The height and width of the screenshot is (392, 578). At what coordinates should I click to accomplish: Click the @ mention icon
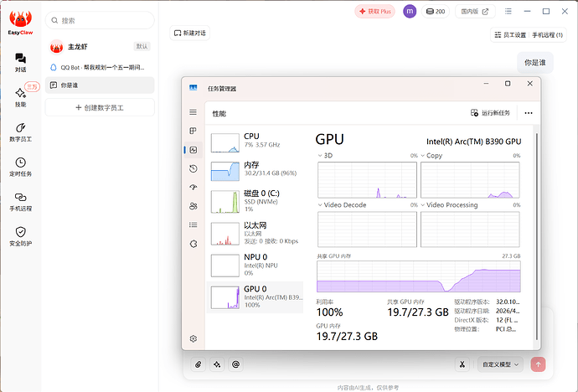click(235, 364)
